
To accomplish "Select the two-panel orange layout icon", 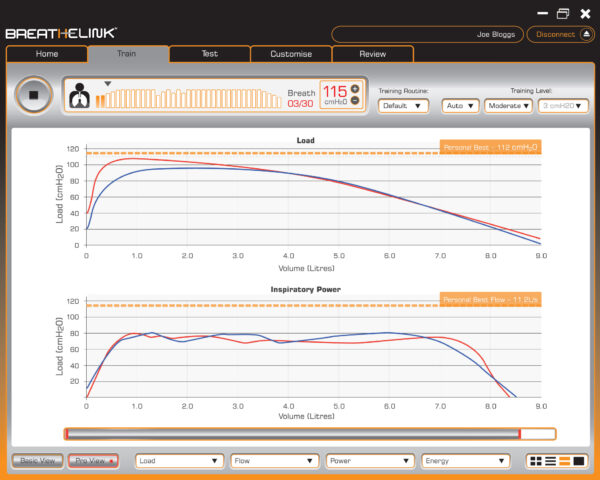I will 564,461.
